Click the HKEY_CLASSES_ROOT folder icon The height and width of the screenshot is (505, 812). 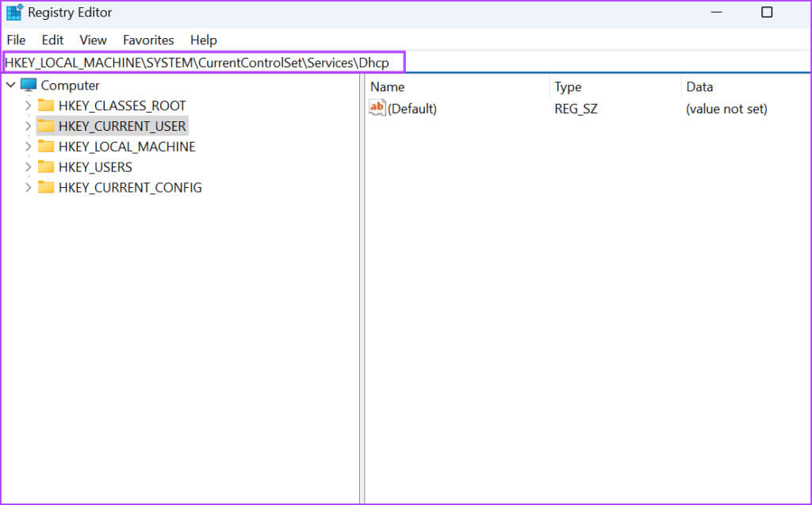pyautogui.click(x=46, y=105)
